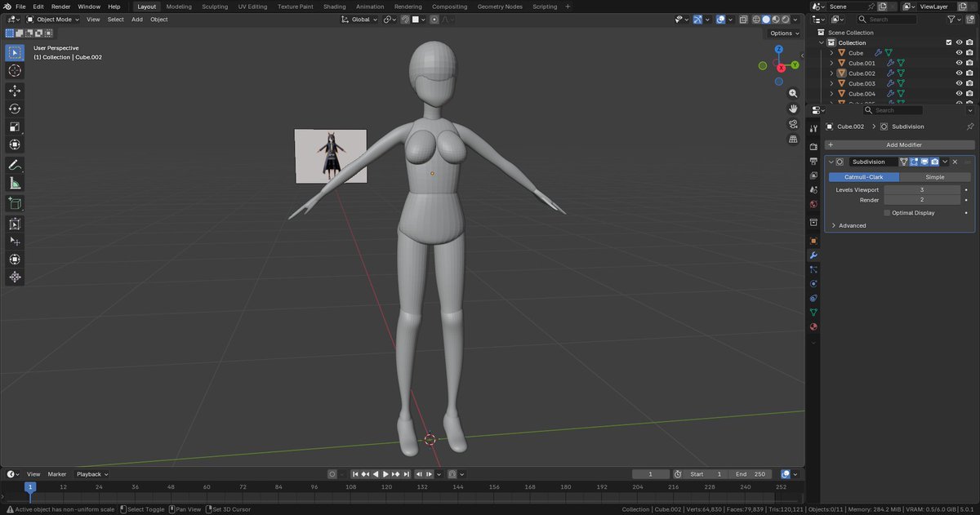The image size is (980, 515).
Task: Jump to the timeline start frame button
Action: (x=356, y=474)
